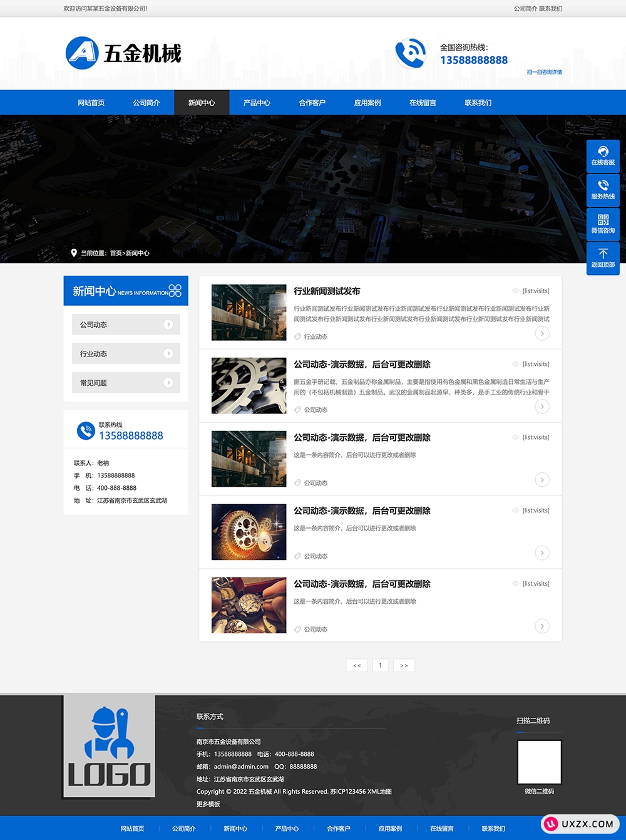This screenshot has width=626, height=840.
Task: Select 应用案例 in the navigation bar
Action: coord(367,103)
